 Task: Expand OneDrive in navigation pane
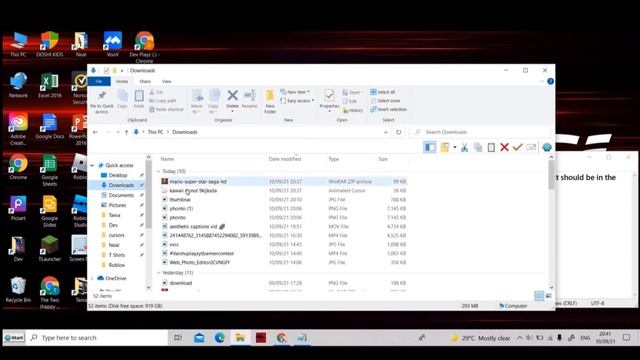[x=92, y=278]
